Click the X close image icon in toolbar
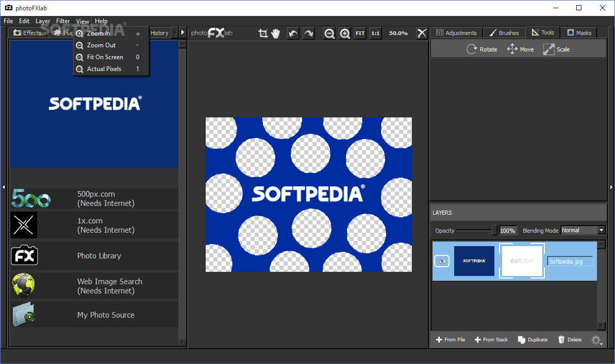 422,33
